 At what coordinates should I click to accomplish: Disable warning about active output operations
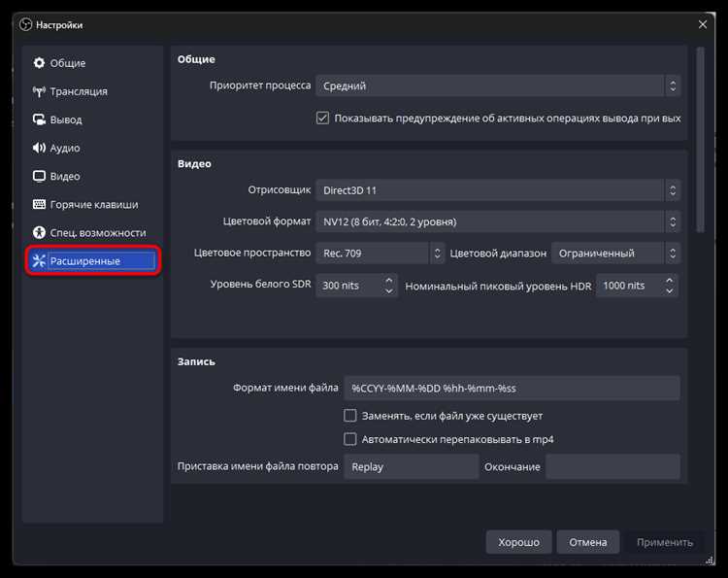pyautogui.click(x=322, y=118)
